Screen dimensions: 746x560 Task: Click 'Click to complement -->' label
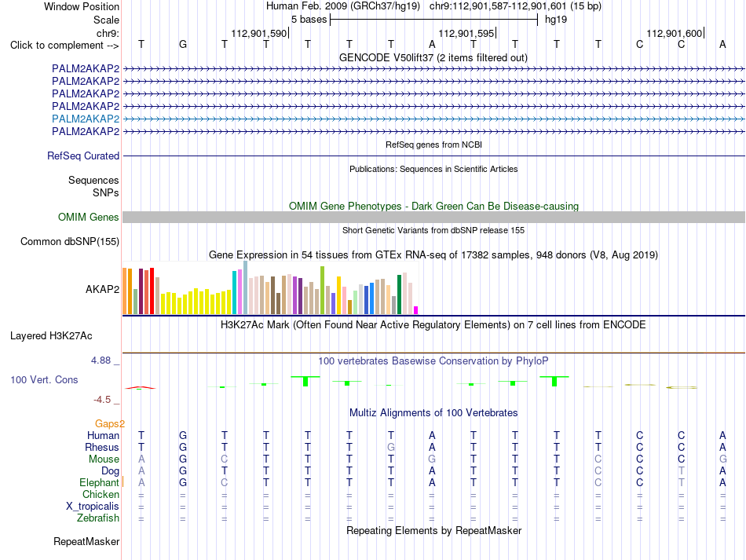[64, 46]
